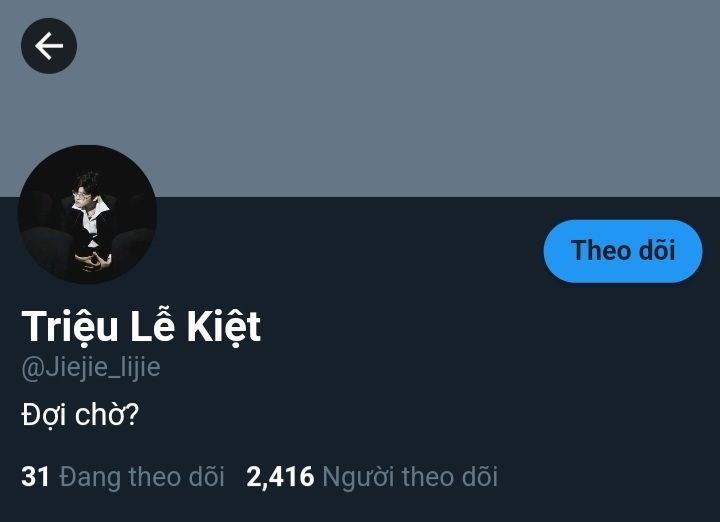Open the round profile avatar photo
Image resolution: width=720 pixels, height=522 pixels.
[87, 214]
